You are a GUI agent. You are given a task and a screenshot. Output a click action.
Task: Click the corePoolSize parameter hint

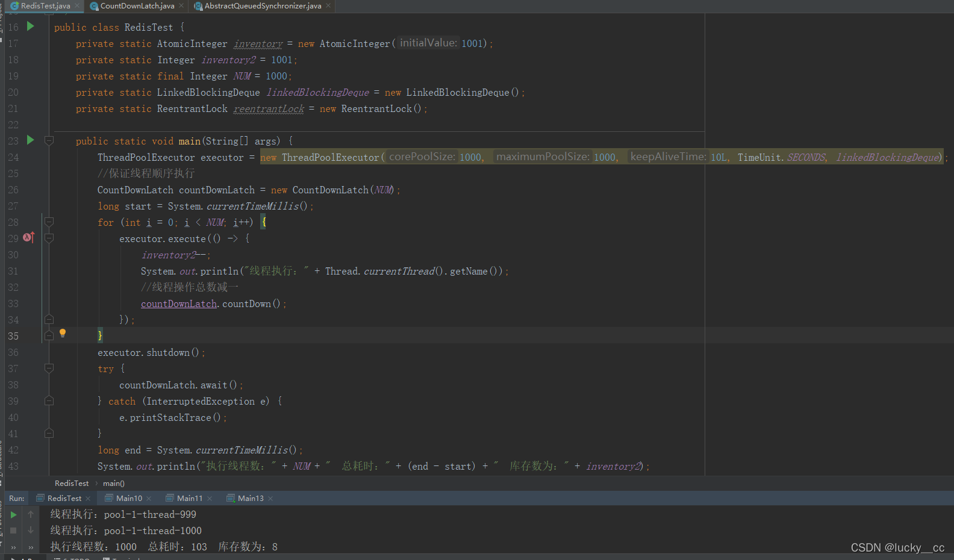422,157
